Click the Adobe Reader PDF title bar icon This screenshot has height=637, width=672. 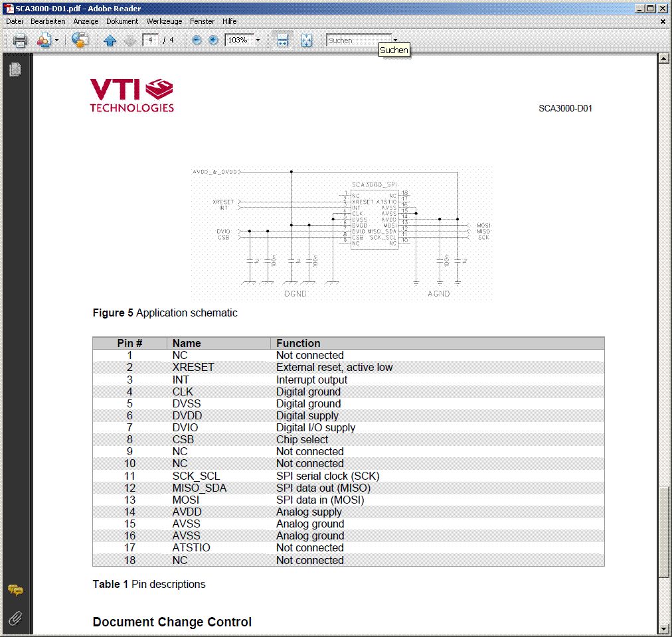(9, 8)
